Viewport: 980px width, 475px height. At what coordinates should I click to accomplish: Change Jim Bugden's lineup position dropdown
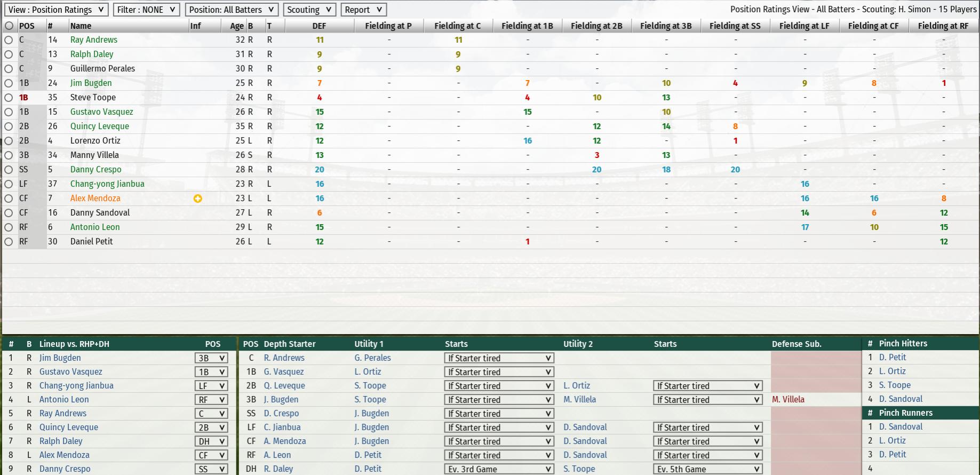211,358
